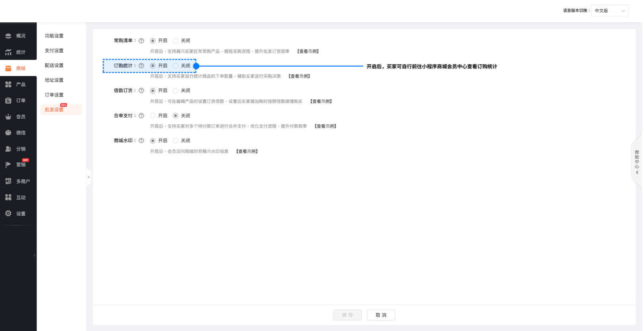The height and width of the screenshot is (331, 644).
Task: Select 开启 for 商城水印
Action: pos(153,141)
